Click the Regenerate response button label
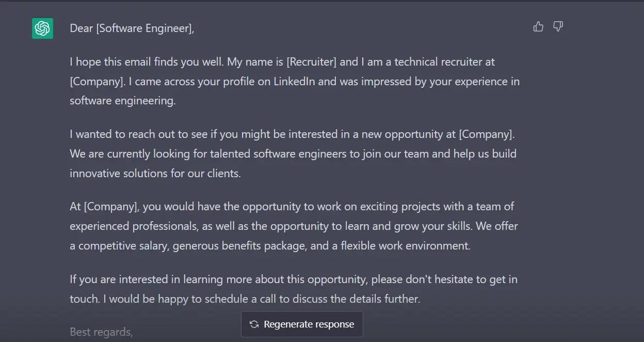Viewport: 644px width, 342px height. tap(309, 324)
